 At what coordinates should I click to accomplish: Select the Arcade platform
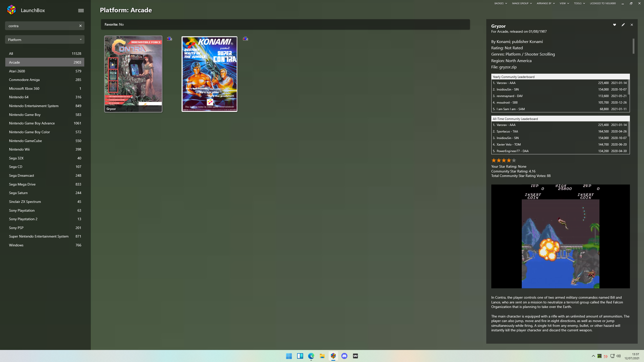click(45, 62)
